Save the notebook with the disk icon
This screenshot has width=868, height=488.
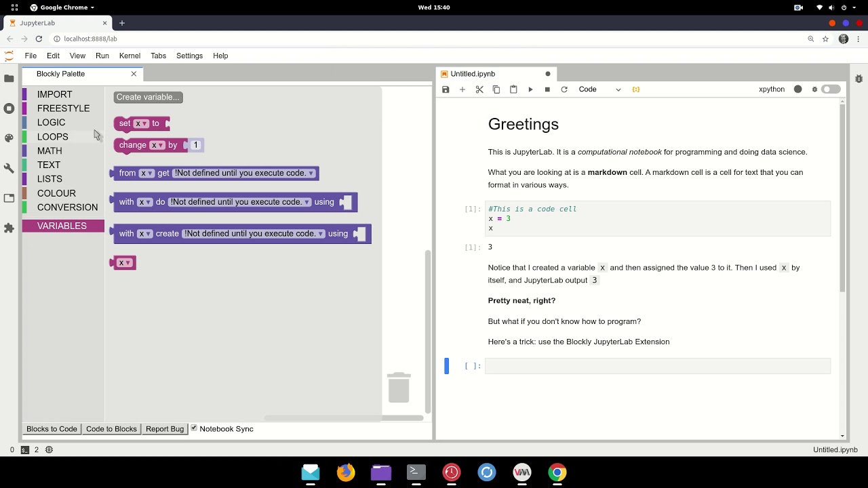(x=446, y=89)
